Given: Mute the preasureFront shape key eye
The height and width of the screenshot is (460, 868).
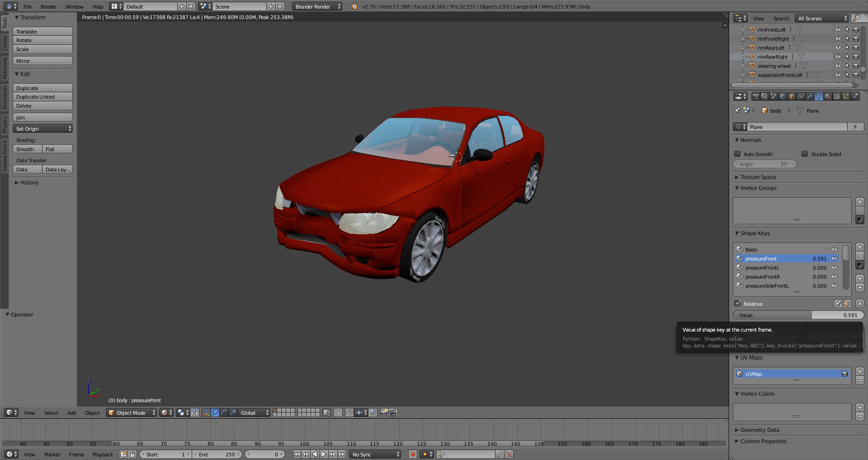Looking at the screenshot, I should [x=834, y=258].
